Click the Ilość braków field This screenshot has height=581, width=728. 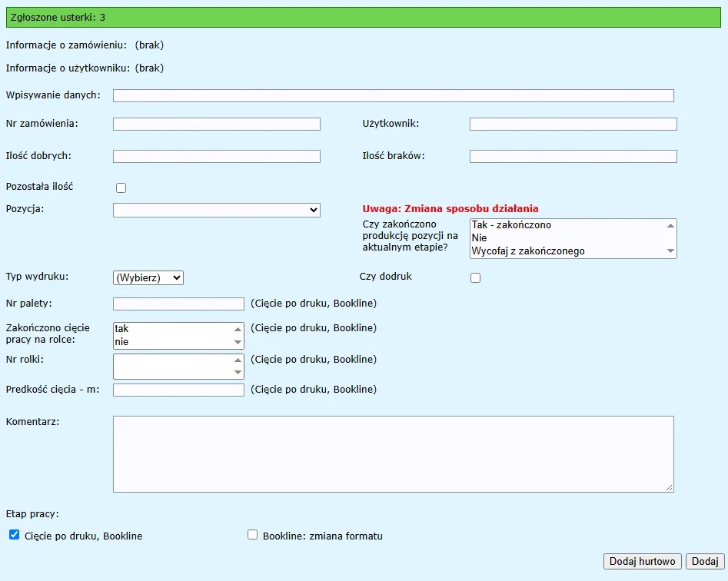pos(573,156)
